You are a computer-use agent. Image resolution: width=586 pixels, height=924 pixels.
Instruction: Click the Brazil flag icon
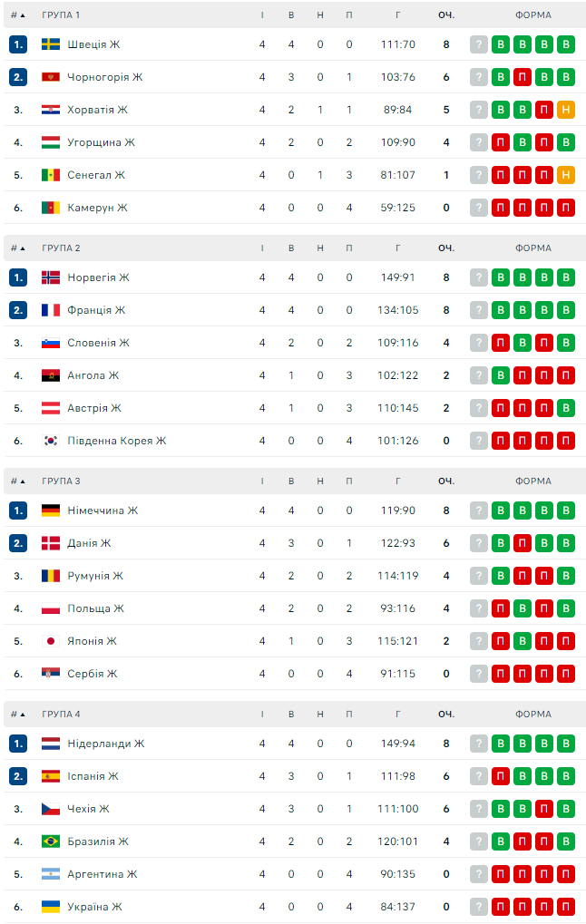tap(51, 841)
